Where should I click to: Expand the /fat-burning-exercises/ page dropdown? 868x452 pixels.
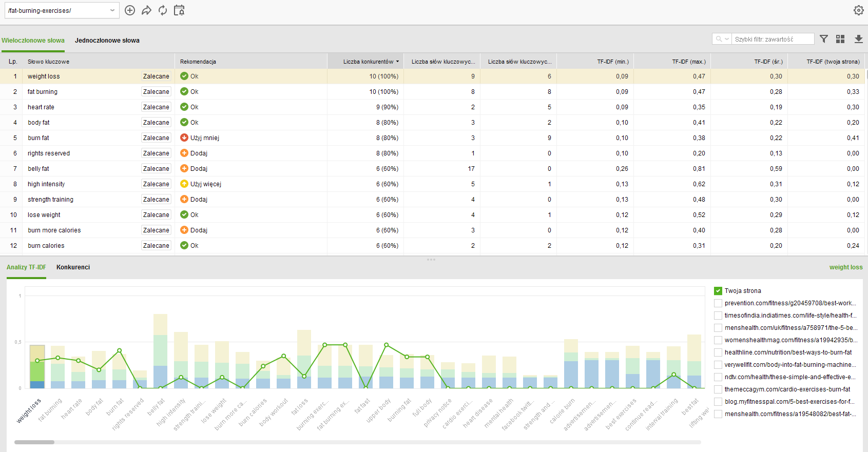(112, 10)
